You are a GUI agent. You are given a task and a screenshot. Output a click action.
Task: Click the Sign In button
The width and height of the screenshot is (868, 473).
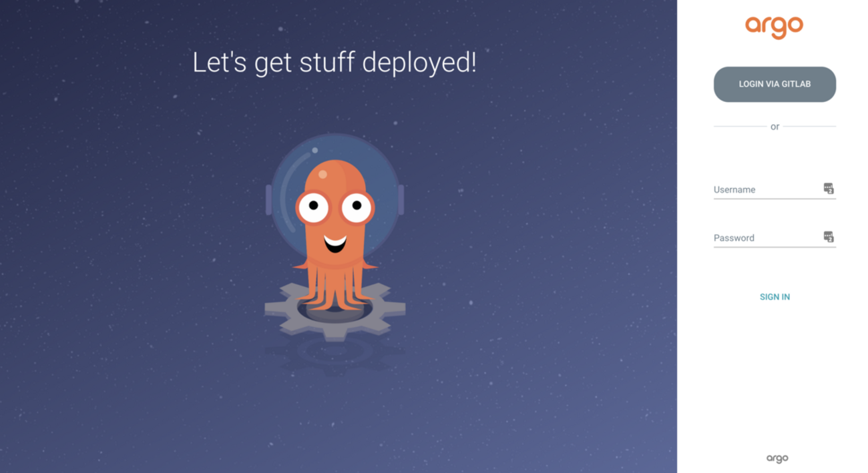coord(775,297)
